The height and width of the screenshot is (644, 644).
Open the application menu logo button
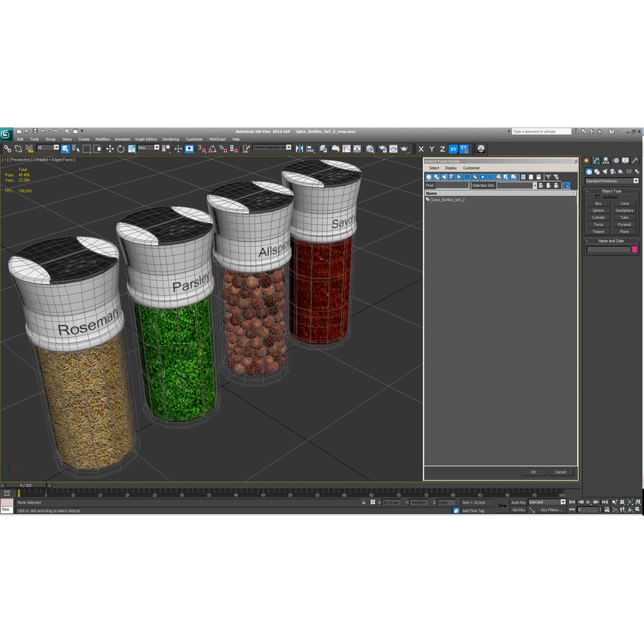tap(6, 134)
